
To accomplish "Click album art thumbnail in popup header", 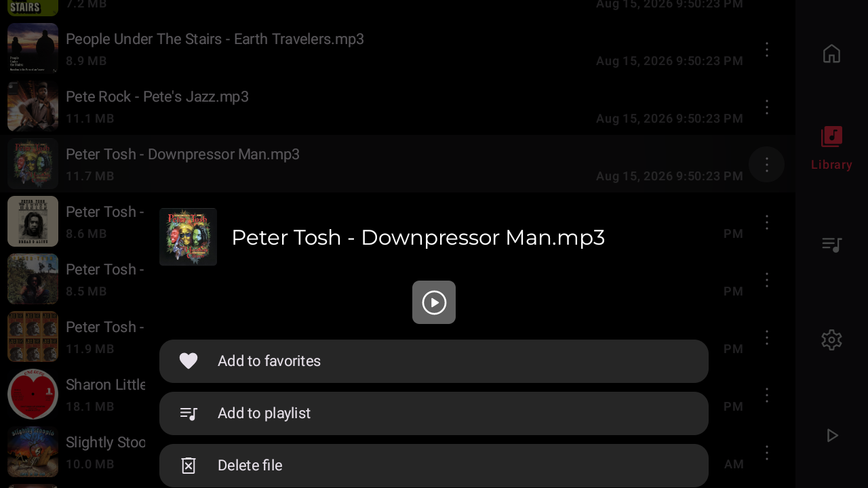I will tap(188, 237).
